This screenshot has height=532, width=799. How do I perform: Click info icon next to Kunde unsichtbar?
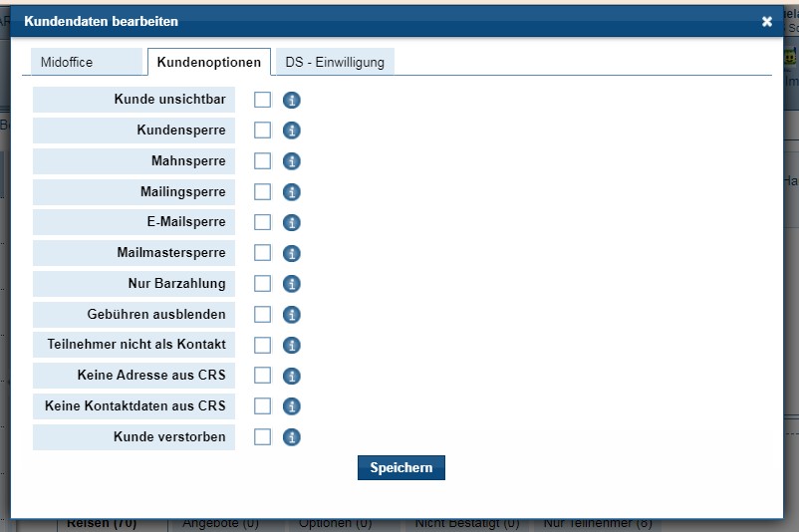coord(292,100)
